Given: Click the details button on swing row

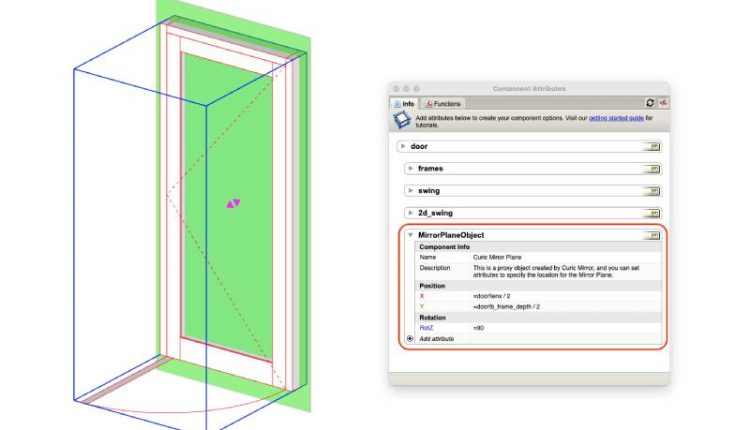Looking at the screenshot, I should pyautogui.click(x=652, y=190).
